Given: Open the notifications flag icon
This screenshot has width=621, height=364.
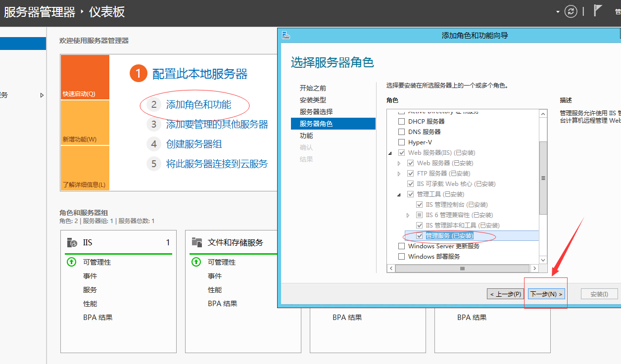Looking at the screenshot, I should coord(598,11).
